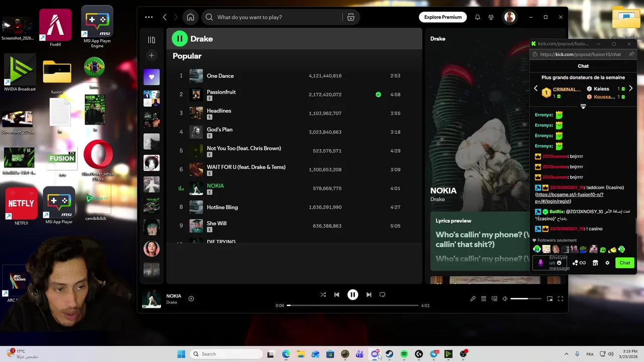This screenshot has width=644, height=362.
Task: Select the God's Plan track
Action: click(x=294, y=132)
